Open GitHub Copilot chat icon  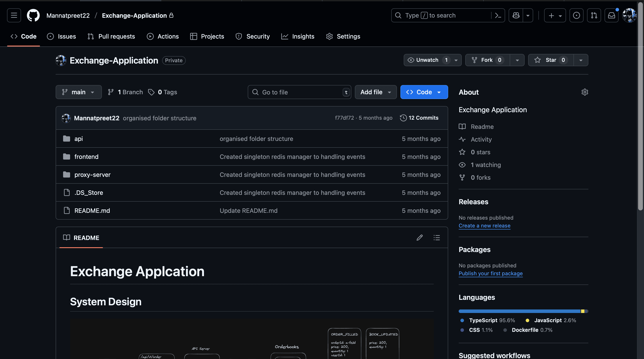pyautogui.click(x=516, y=16)
